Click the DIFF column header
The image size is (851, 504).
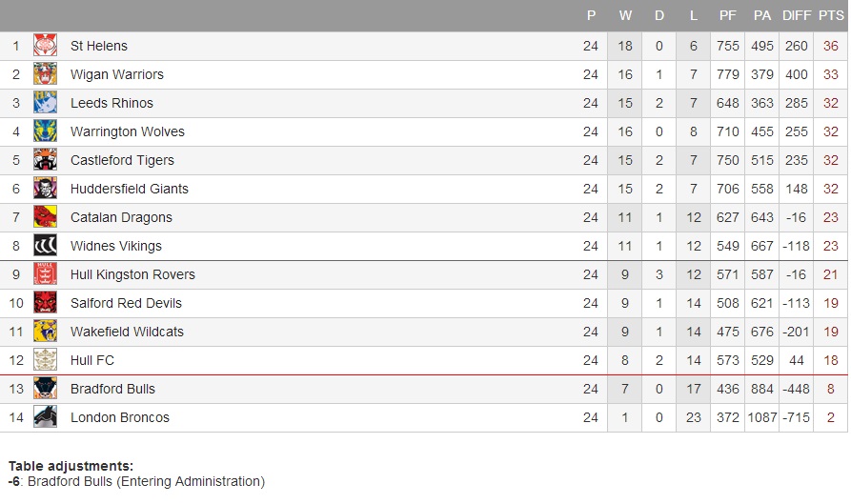(796, 15)
